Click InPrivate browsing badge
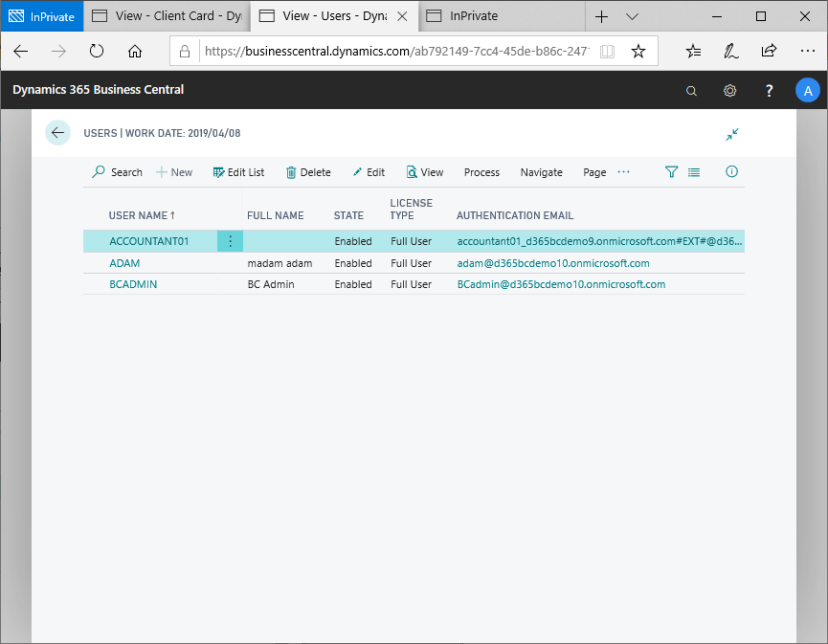The image size is (828, 644). click(42, 16)
